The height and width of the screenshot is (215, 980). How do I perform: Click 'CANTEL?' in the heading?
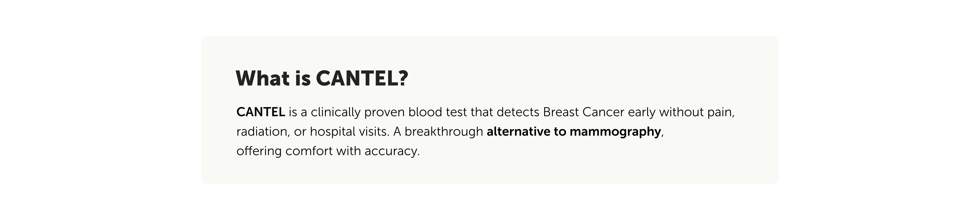coord(362,78)
